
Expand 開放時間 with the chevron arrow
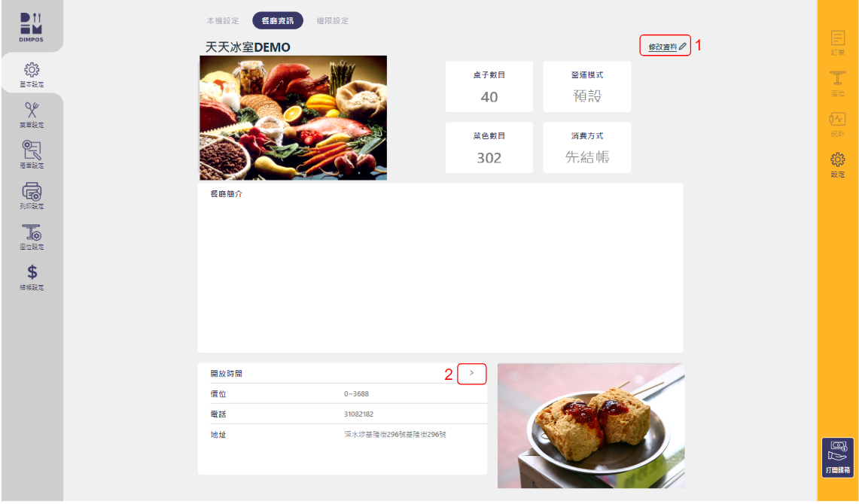click(x=472, y=373)
